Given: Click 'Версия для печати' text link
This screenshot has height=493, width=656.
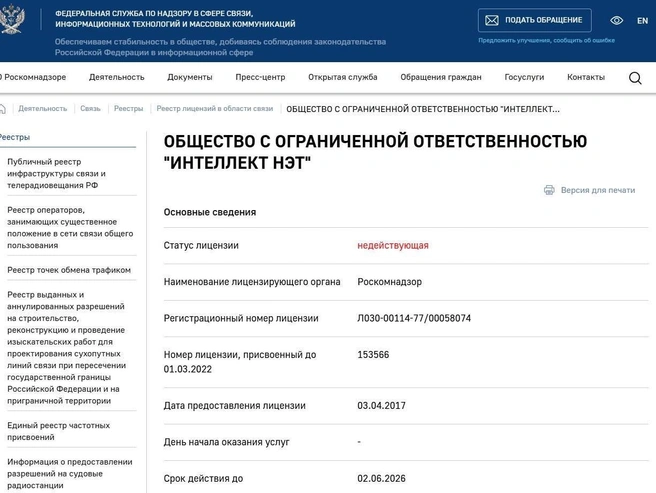Looking at the screenshot, I should click(598, 190).
